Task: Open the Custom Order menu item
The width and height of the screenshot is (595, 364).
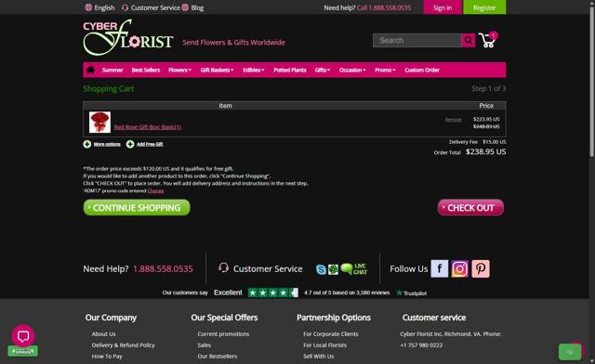Action: (x=422, y=71)
